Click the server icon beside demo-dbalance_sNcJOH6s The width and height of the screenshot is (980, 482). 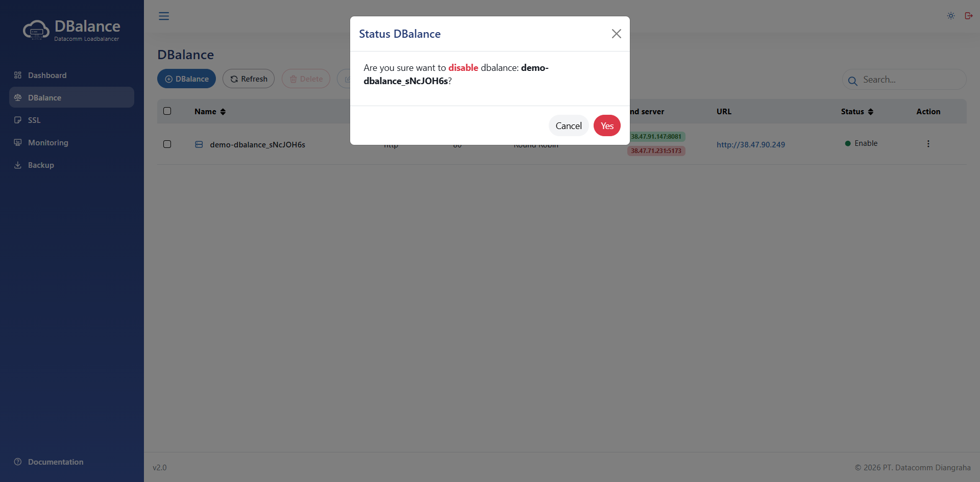(199, 144)
